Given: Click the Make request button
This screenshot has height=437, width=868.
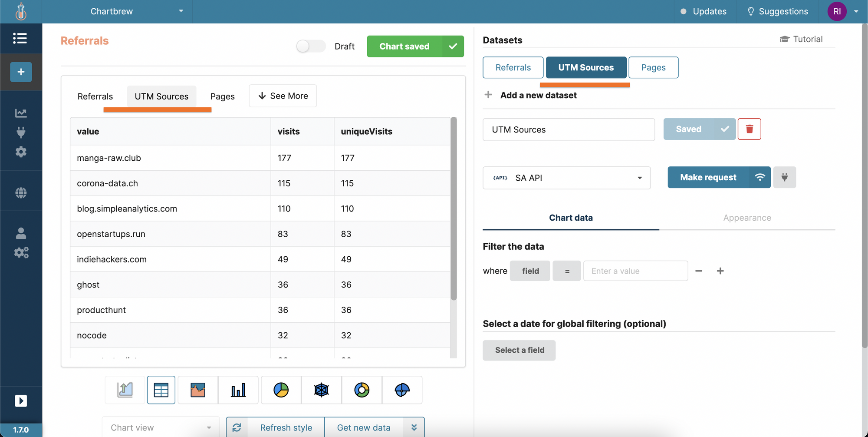Looking at the screenshot, I should point(707,177).
